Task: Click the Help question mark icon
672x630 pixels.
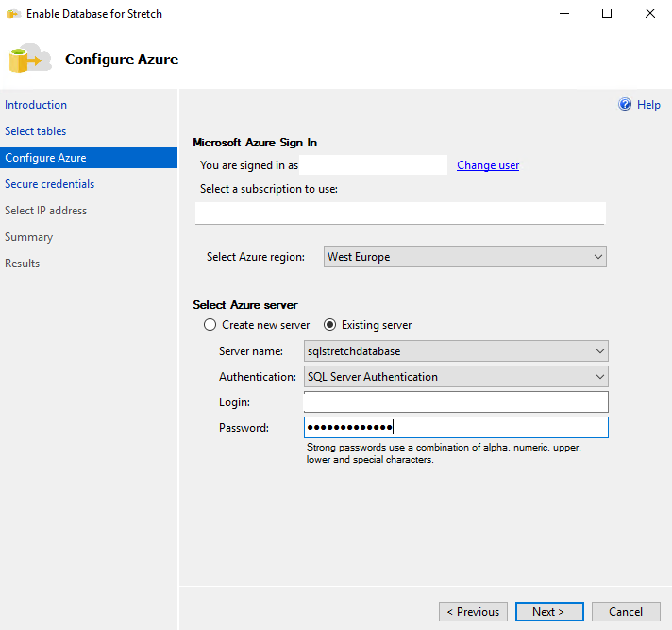Action: [625, 105]
